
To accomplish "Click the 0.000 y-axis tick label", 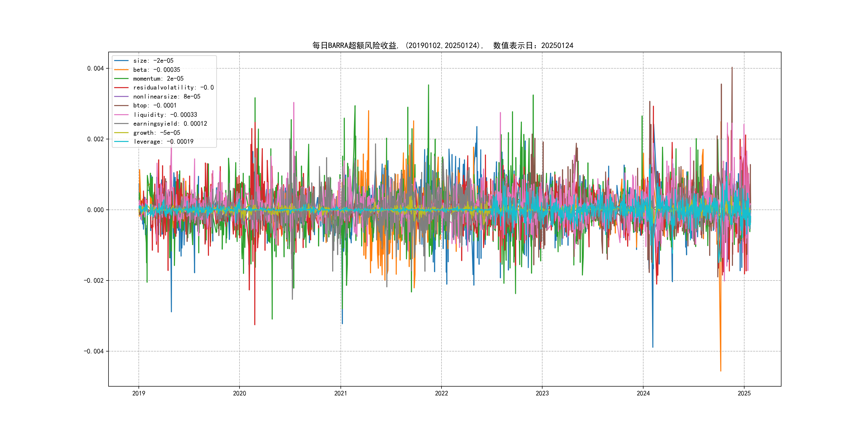I will coord(95,210).
